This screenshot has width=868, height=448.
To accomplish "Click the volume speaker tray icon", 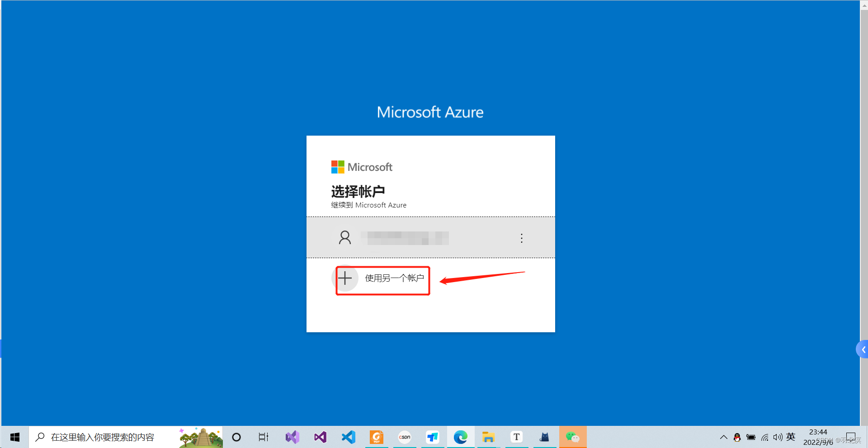I will tap(778, 437).
